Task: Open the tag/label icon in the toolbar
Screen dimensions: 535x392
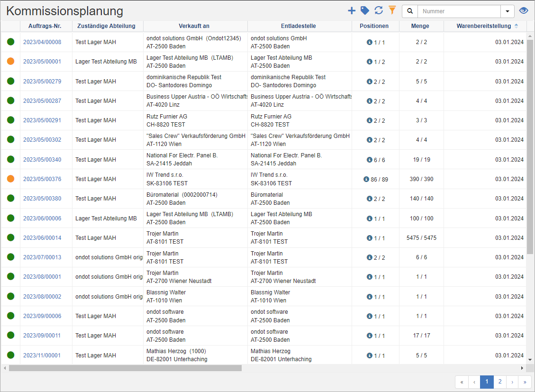Action: [365, 10]
